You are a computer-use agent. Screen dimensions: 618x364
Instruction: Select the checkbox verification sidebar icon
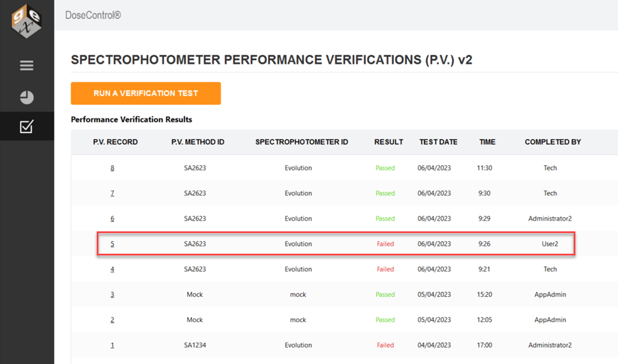pos(27,127)
